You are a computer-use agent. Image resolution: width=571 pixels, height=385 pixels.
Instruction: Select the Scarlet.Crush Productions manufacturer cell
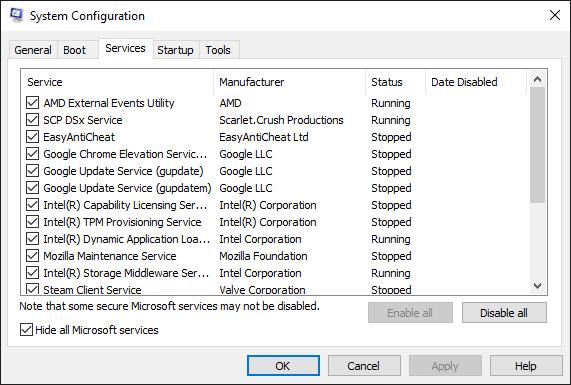click(281, 120)
